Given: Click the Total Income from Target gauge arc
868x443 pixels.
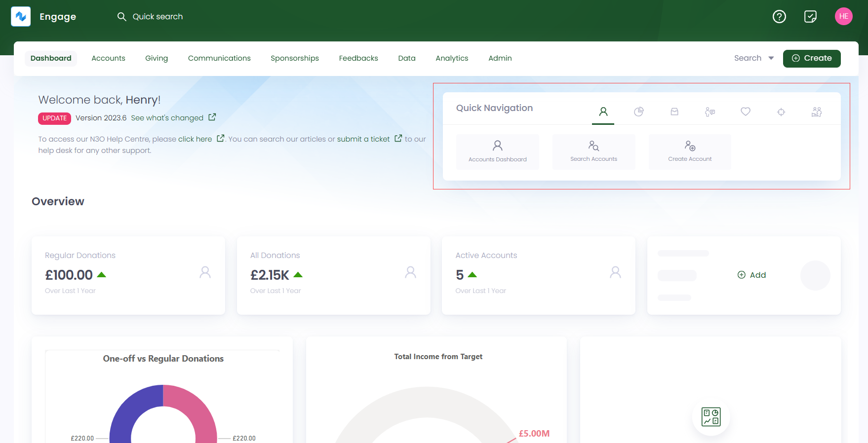Looking at the screenshot, I should click(x=426, y=402).
